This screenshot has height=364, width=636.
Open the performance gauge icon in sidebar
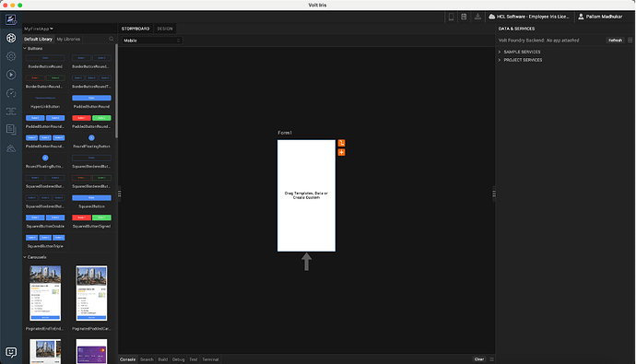(11, 93)
